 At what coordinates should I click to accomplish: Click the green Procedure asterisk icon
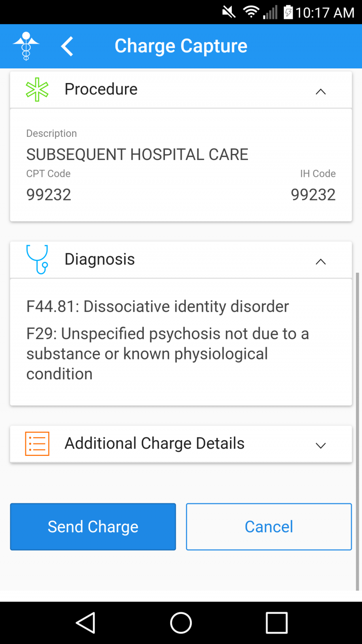pos(37,89)
